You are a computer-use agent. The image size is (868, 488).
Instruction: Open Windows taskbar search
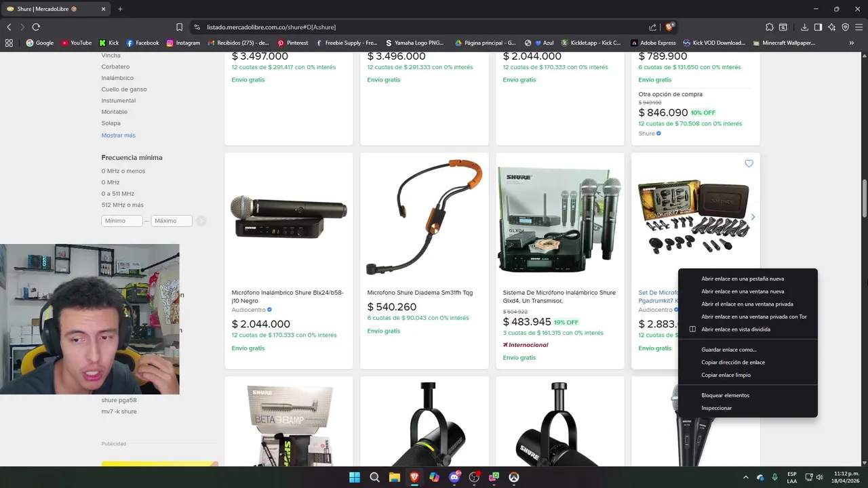(374, 477)
